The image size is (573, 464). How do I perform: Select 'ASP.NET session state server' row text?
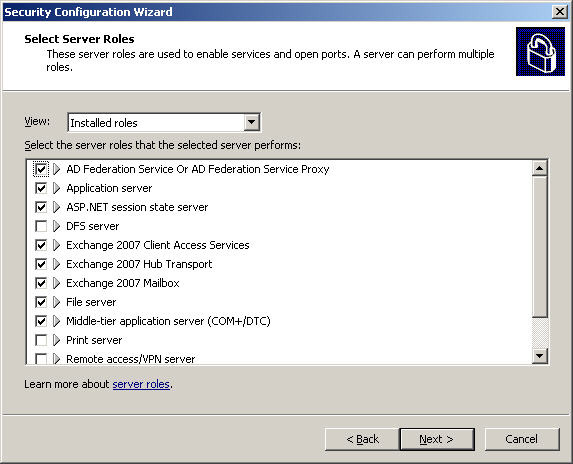[137, 207]
